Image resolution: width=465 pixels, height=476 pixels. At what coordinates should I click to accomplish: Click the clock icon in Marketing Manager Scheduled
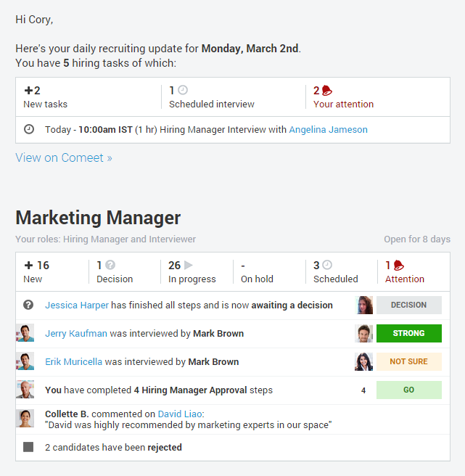point(327,265)
